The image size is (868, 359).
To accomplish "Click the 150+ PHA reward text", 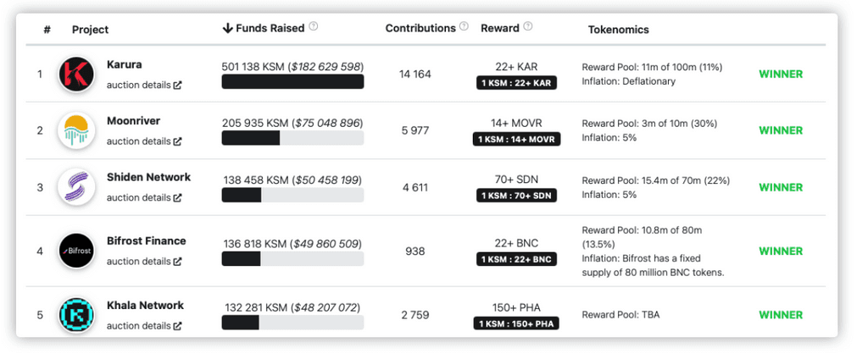I will click(516, 307).
